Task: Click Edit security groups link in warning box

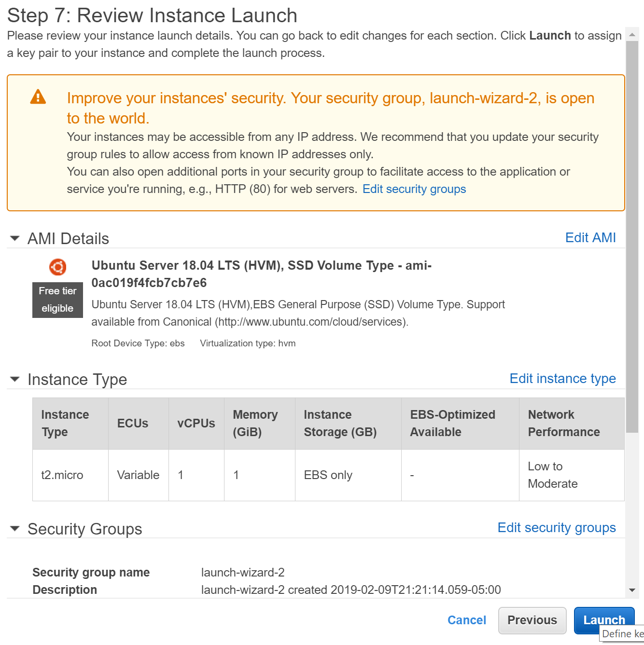Action: pos(414,189)
